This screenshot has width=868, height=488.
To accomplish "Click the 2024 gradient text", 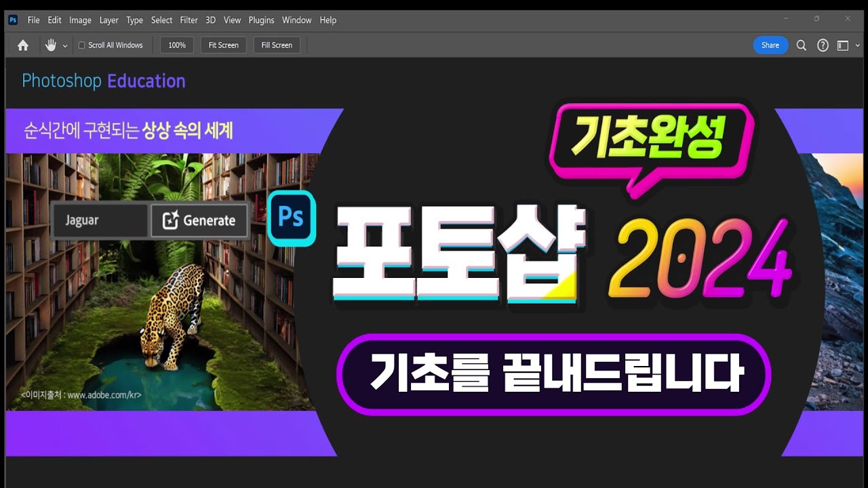I will pyautogui.click(x=700, y=260).
